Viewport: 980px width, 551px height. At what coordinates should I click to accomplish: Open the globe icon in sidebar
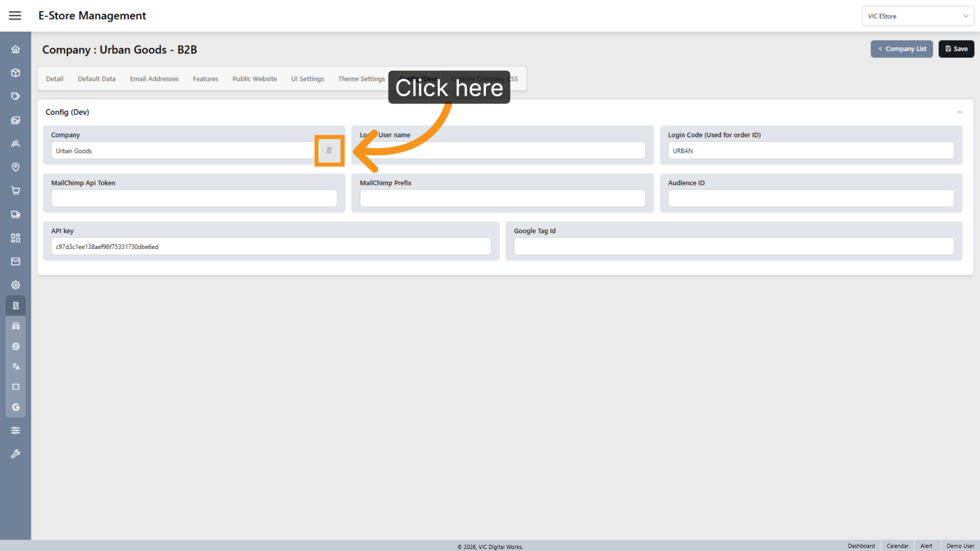click(16, 346)
